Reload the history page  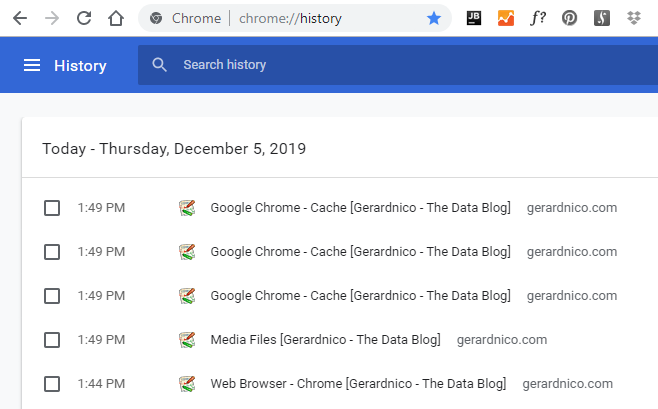click(x=84, y=18)
